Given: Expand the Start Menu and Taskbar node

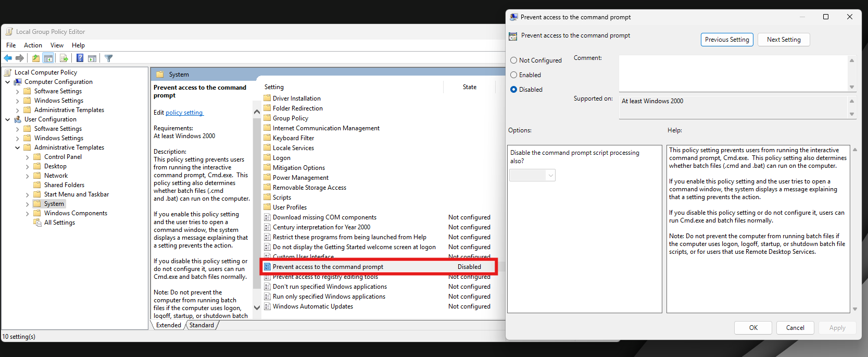Looking at the screenshot, I should pyautogui.click(x=28, y=194).
